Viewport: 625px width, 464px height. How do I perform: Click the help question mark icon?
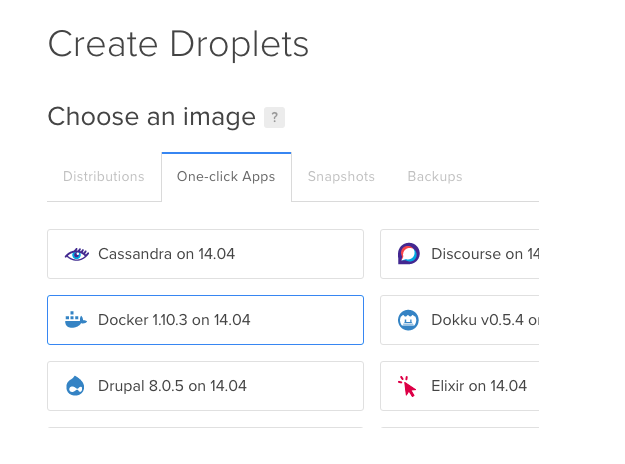tap(274, 118)
